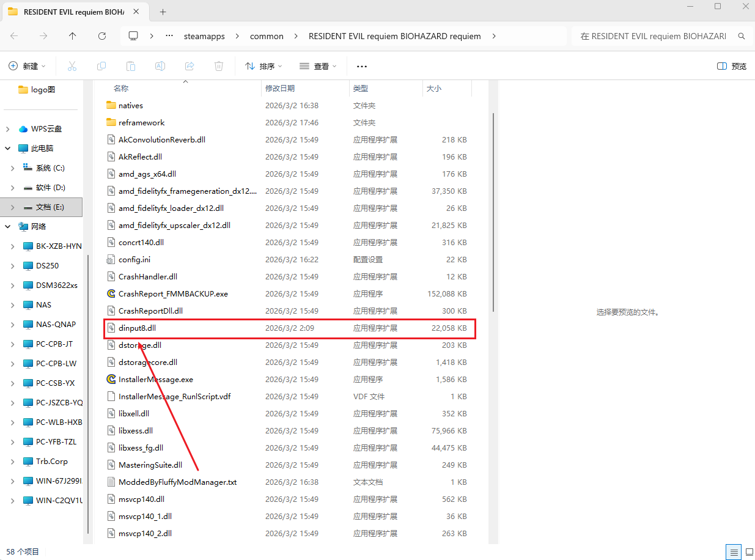Expand the WPS云盘 tree node
This screenshot has width=755, height=560.
click(8, 129)
